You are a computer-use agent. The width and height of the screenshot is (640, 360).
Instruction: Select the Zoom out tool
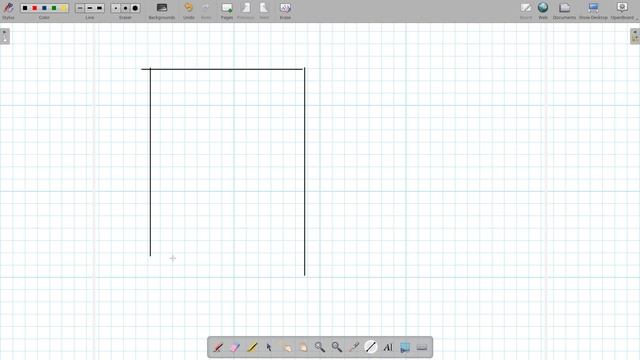click(x=337, y=347)
